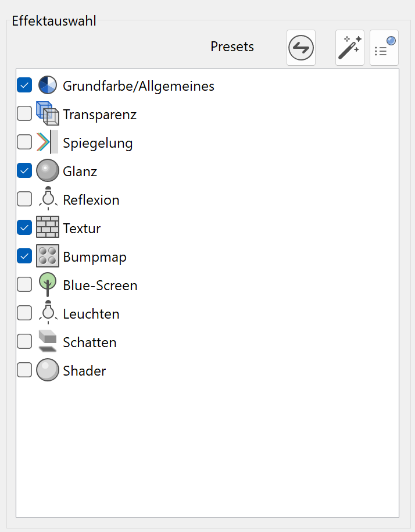This screenshot has height=532, width=415.
Task: Select the Grundfarbe/Allgemeines label
Action: point(139,86)
